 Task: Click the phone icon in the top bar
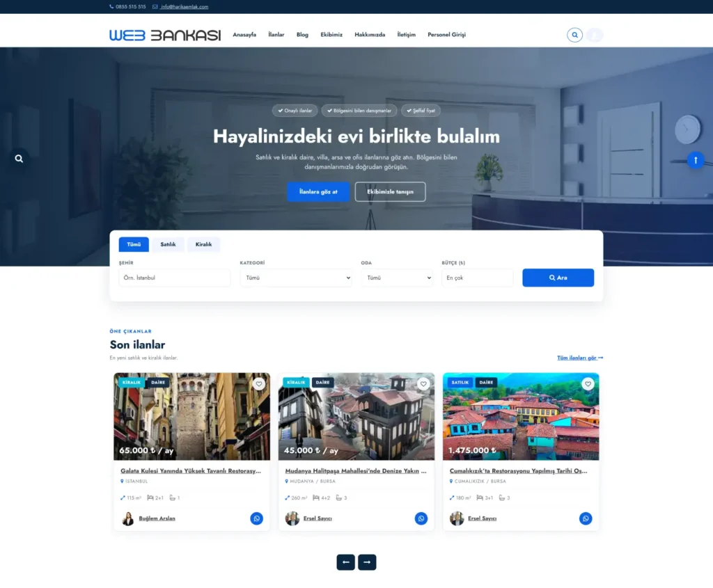coord(111,7)
